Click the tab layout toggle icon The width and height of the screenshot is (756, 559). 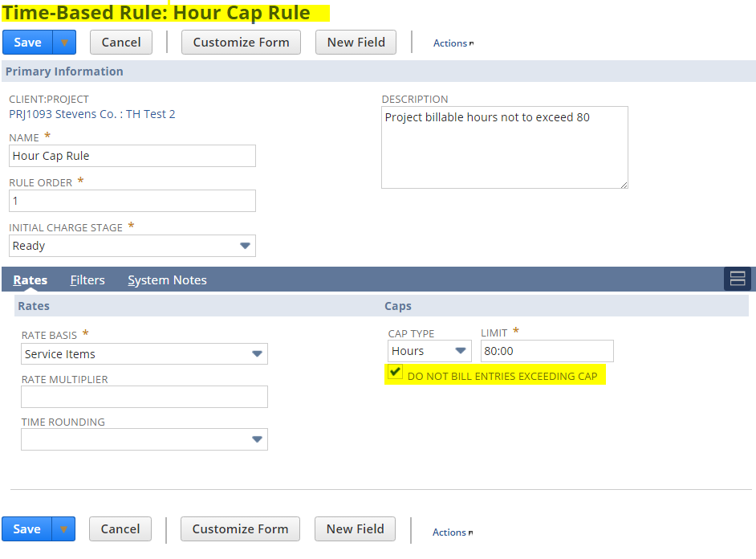click(737, 279)
